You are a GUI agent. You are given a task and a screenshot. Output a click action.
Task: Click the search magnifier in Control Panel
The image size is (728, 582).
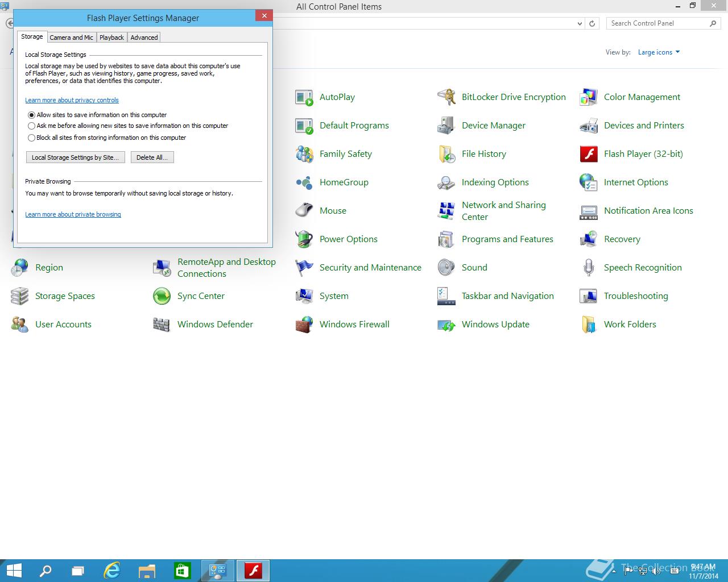pyautogui.click(x=713, y=23)
